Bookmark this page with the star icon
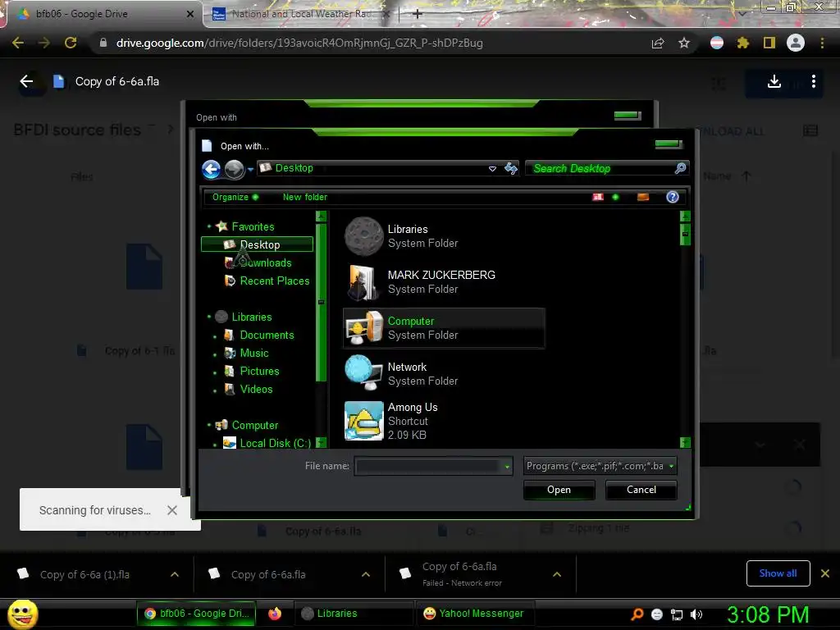 point(684,43)
